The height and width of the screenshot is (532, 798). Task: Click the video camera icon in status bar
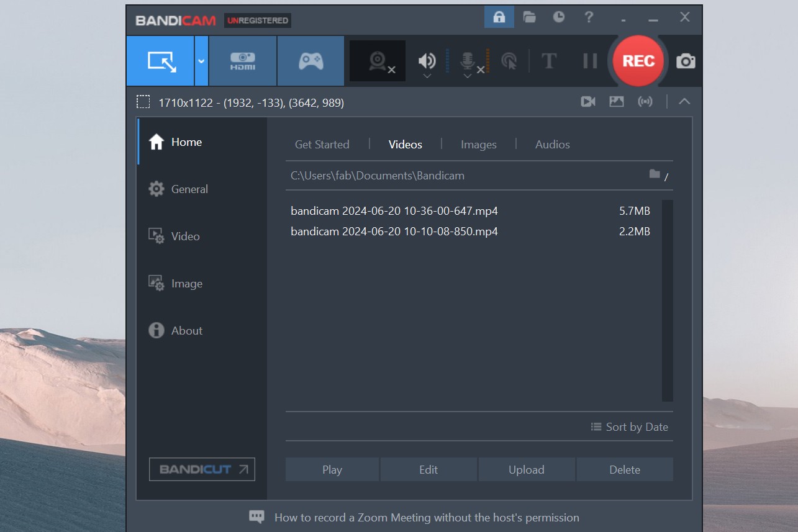[x=588, y=101]
